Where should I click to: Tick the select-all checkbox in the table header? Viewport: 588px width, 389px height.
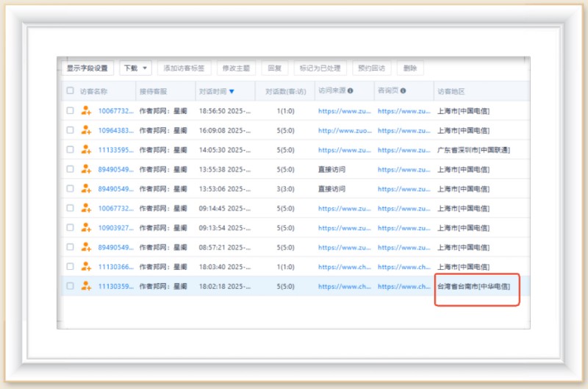tap(71, 91)
